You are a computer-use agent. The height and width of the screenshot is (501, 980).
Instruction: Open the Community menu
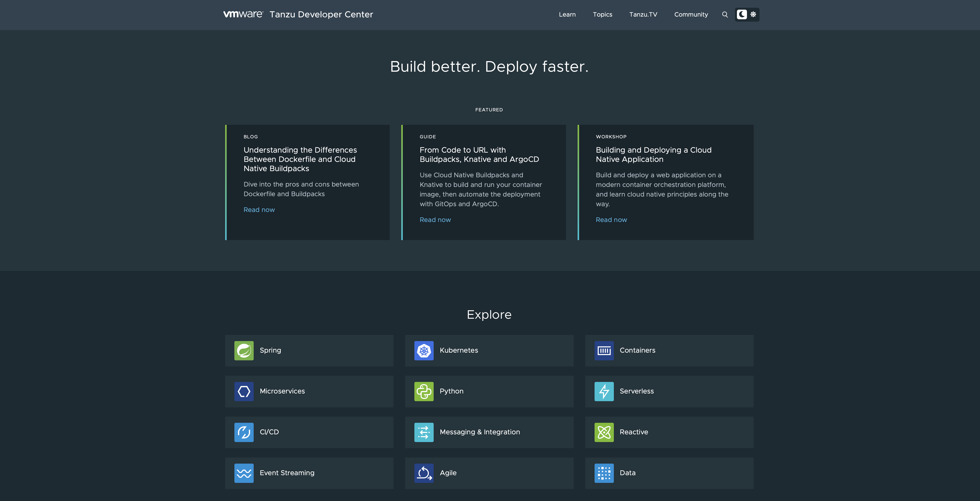(x=691, y=14)
